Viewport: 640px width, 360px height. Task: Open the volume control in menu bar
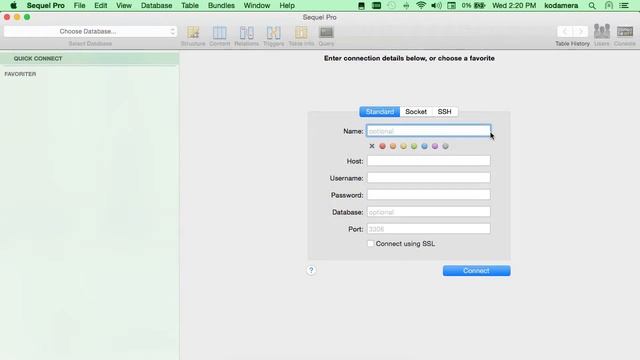436,6
